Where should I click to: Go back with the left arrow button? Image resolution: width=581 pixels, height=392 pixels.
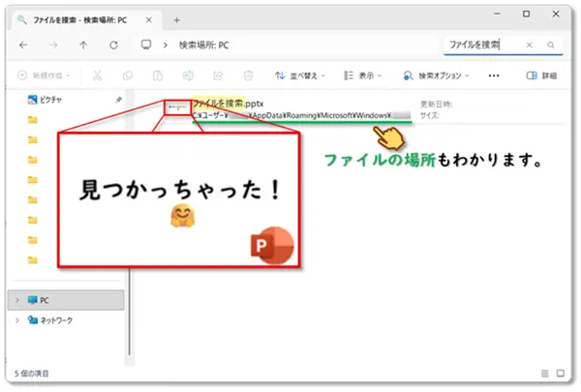pos(23,45)
